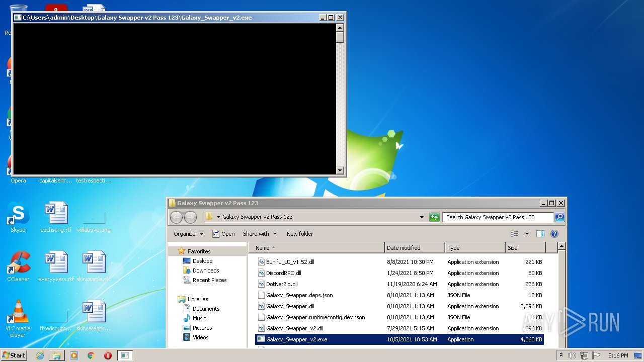Click the volume speaker icon in tray
This screenshot has width=644, height=362.
click(572, 355)
